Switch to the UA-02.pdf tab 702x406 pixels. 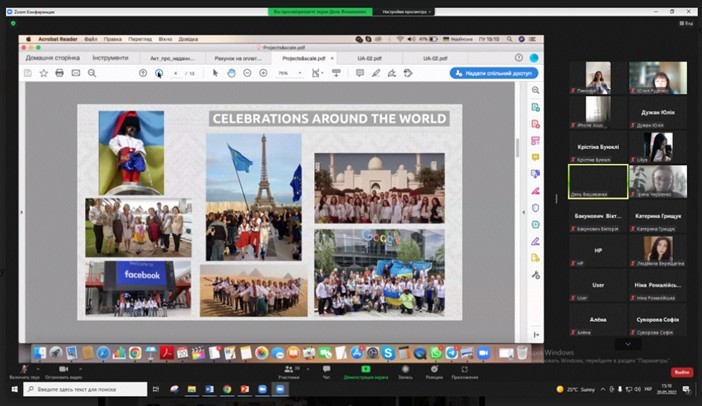pyautogui.click(x=370, y=58)
